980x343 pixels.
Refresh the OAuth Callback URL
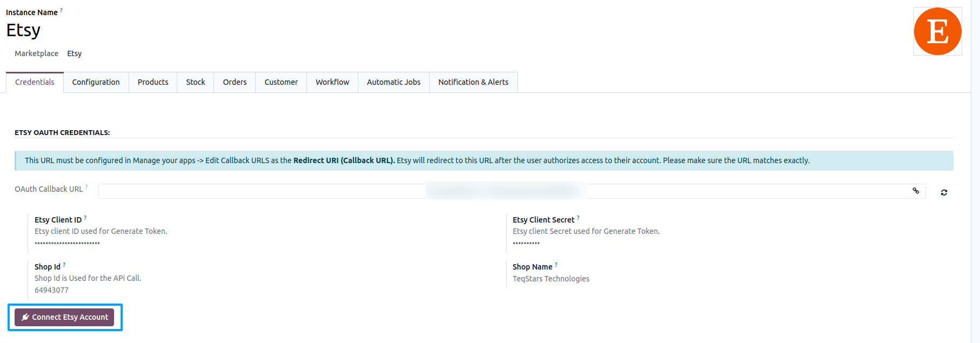point(944,192)
